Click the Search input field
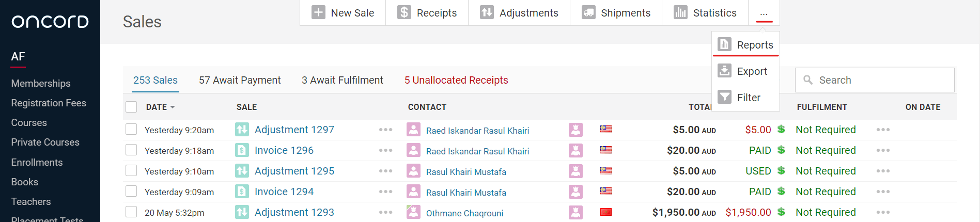 click(x=875, y=80)
